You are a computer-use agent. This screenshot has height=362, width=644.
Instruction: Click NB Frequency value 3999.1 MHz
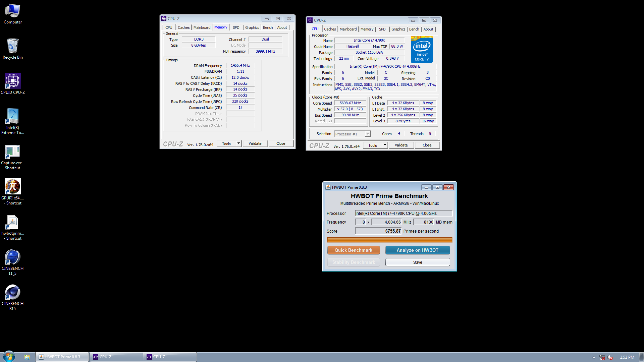click(265, 51)
